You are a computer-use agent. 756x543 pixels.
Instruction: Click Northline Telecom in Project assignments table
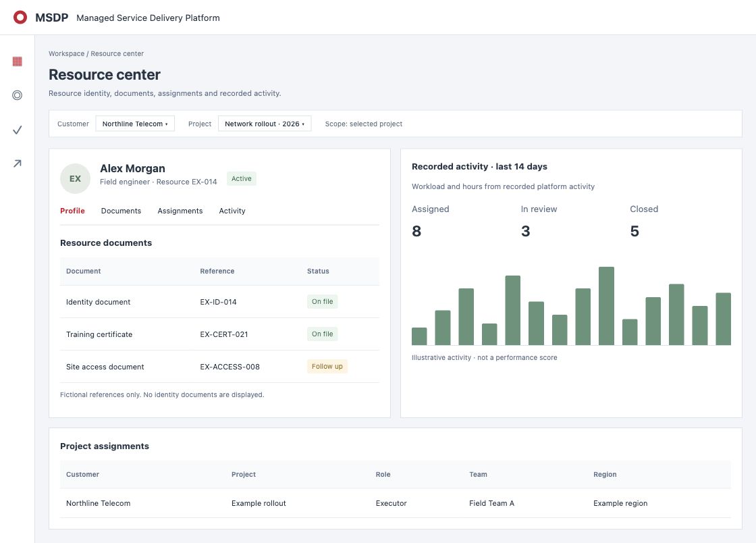click(x=98, y=503)
